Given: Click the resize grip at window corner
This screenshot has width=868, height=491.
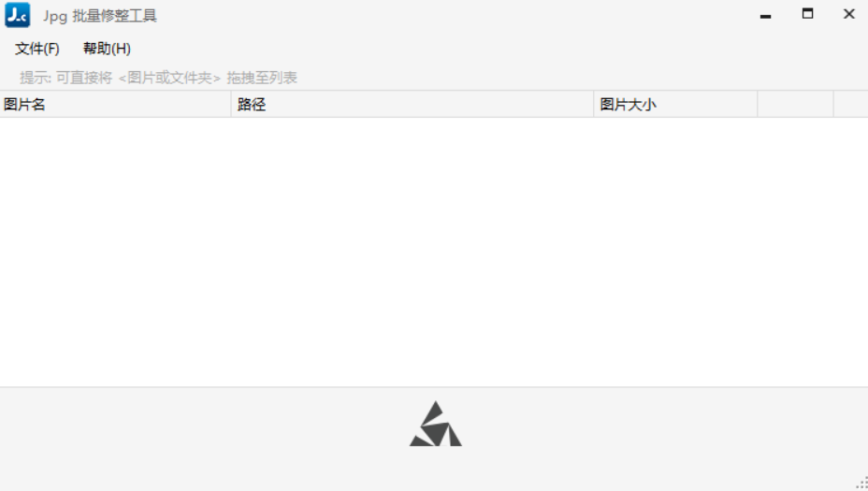Looking at the screenshot, I should 861,484.
